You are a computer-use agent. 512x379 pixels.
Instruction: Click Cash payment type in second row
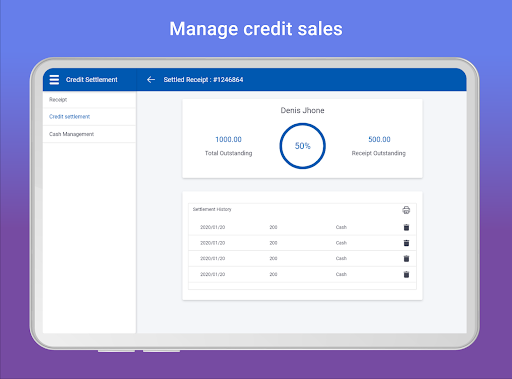341,243
